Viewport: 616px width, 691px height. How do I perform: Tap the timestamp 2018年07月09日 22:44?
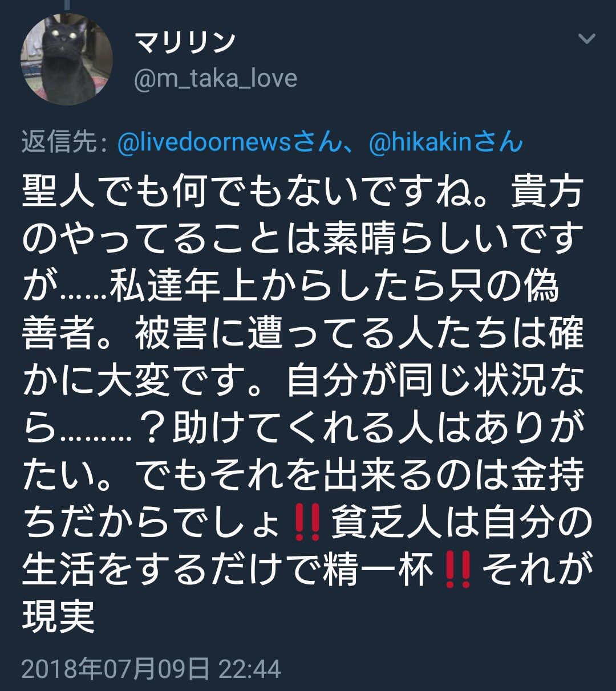point(151,669)
